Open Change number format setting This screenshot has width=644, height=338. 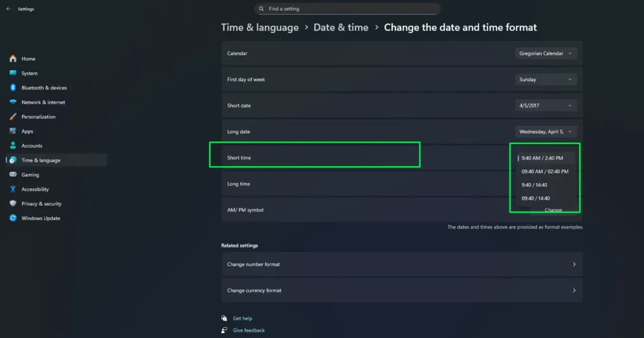(x=402, y=264)
